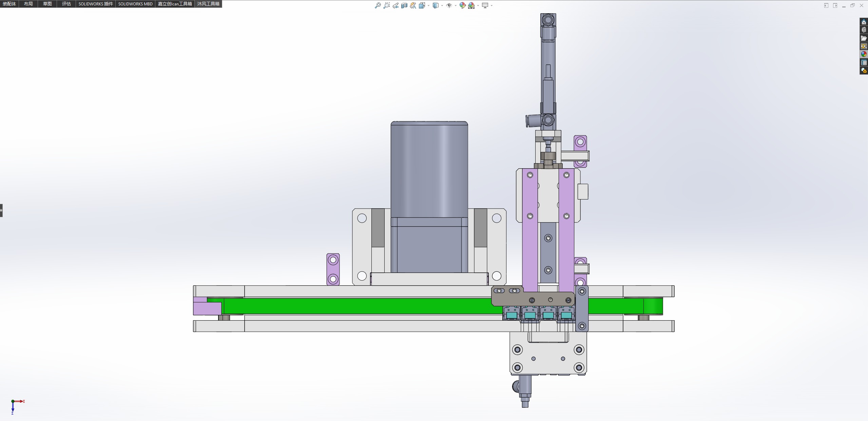Expand the left panel handle
Screen dimensions: 868x421
1,210
